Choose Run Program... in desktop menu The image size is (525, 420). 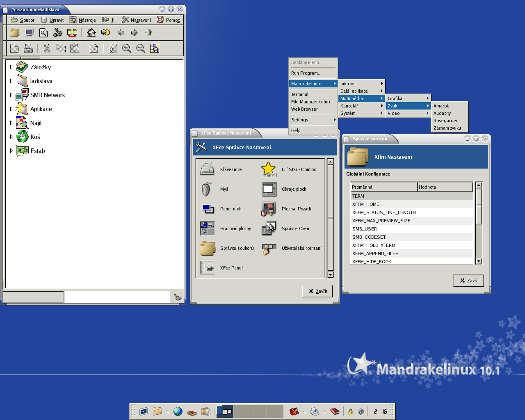pos(313,73)
